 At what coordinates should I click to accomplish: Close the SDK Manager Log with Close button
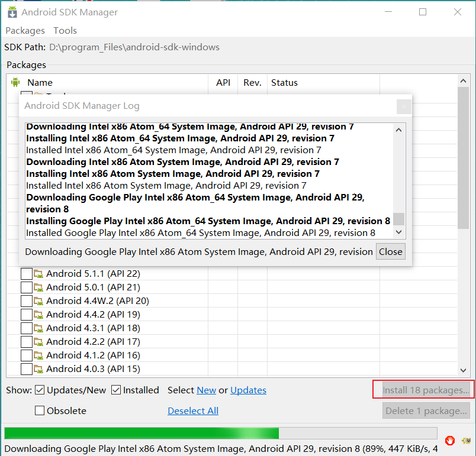click(390, 251)
